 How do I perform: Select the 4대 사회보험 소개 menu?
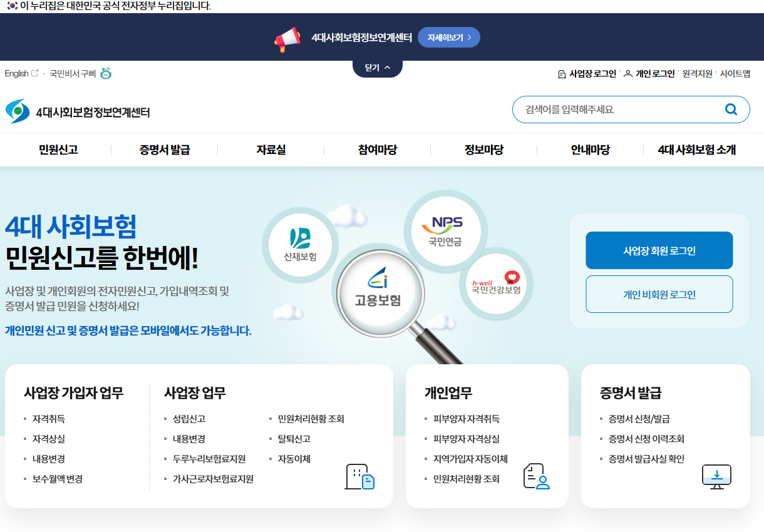tap(697, 150)
